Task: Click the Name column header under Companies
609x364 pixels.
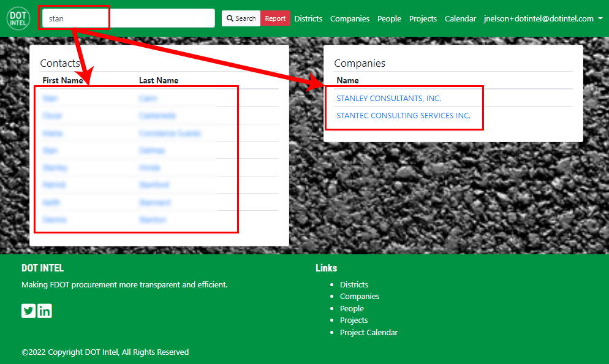Action: coord(347,80)
